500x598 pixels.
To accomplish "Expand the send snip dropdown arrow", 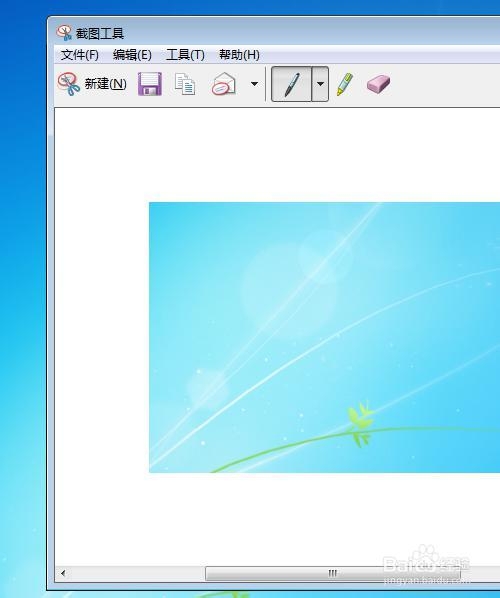I will point(254,84).
